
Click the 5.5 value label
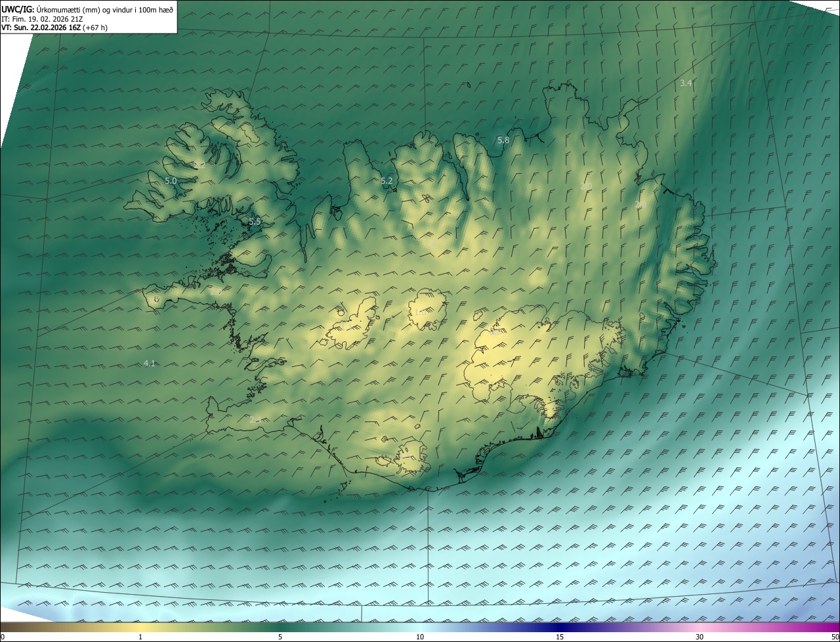255,222
